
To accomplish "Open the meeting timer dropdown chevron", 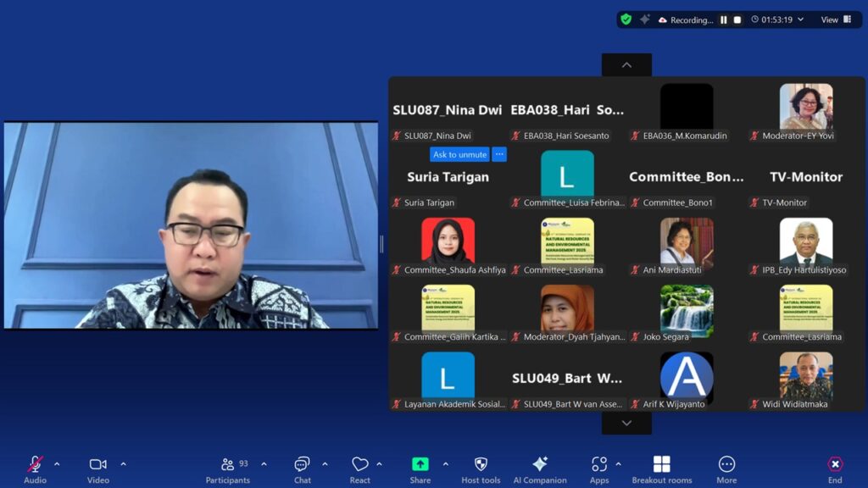I will [801, 19].
